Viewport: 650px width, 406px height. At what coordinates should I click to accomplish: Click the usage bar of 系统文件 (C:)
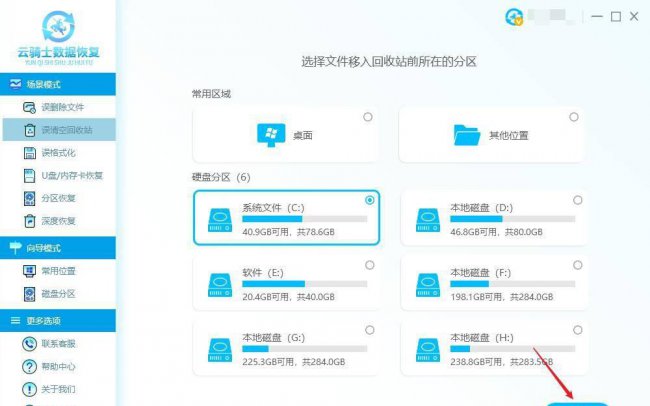click(305, 219)
